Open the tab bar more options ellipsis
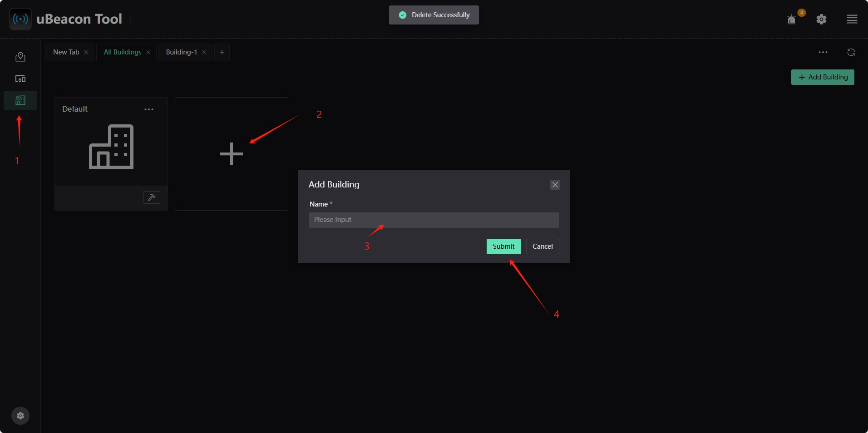868x433 pixels. click(x=823, y=52)
